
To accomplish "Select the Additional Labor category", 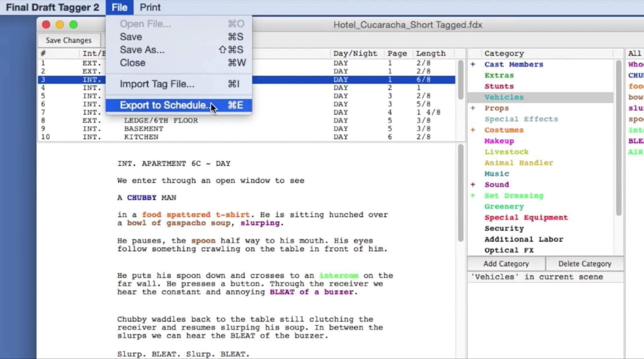I will click(x=524, y=239).
